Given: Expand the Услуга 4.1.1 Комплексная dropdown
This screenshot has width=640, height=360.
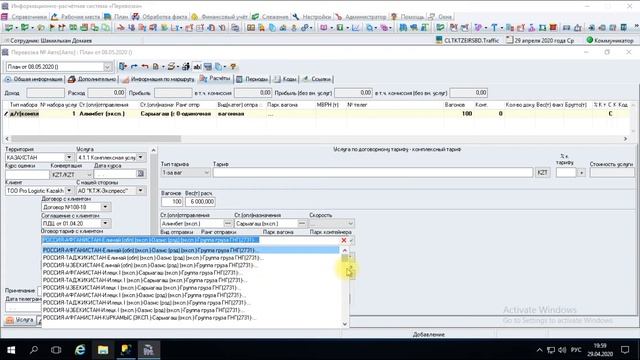Looking at the screenshot, I should pyautogui.click(x=141, y=157).
